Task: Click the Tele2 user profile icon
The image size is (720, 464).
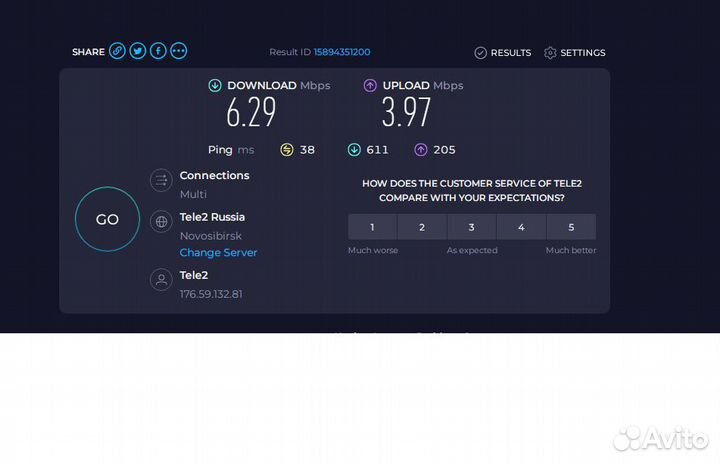Action: pyautogui.click(x=161, y=280)
